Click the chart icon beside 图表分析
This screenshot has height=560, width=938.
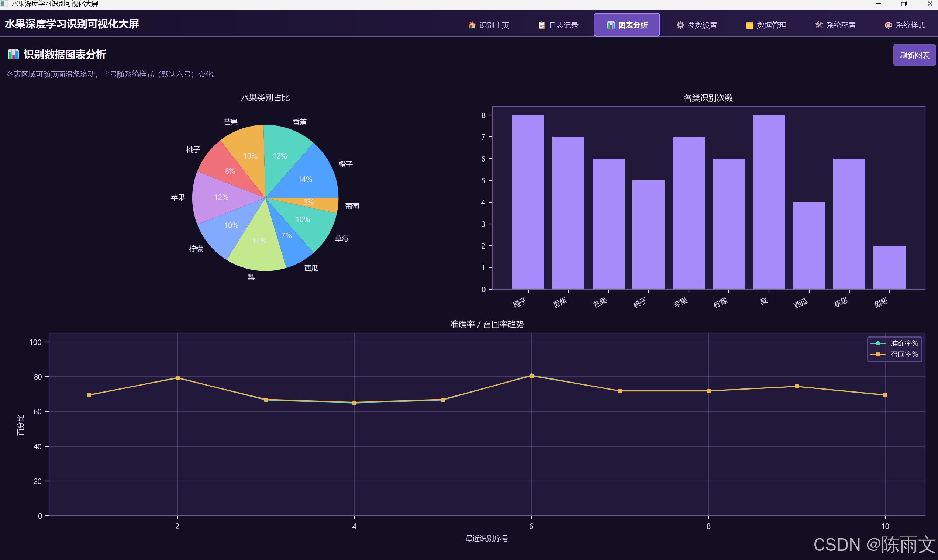point(611,25)
